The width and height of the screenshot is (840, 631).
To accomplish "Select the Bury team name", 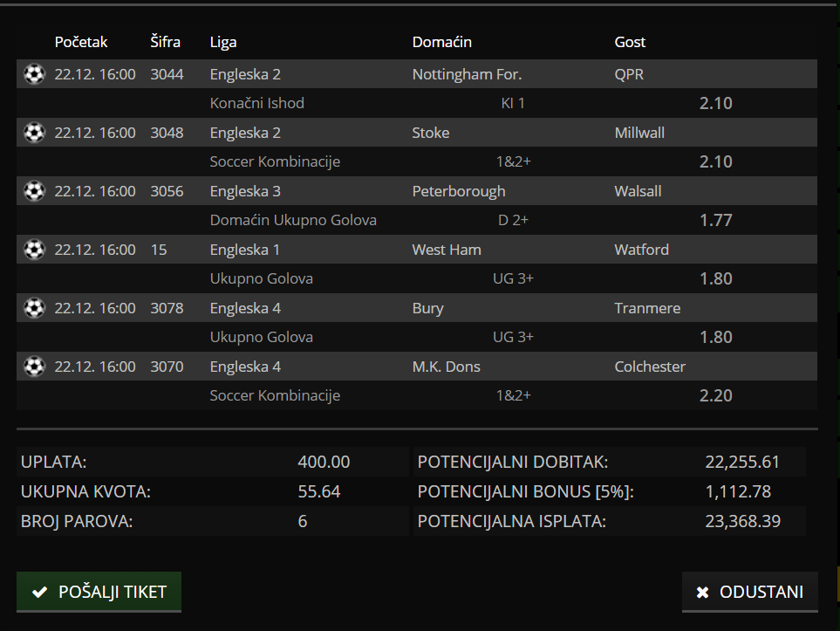I will click(x=427, y=308).
